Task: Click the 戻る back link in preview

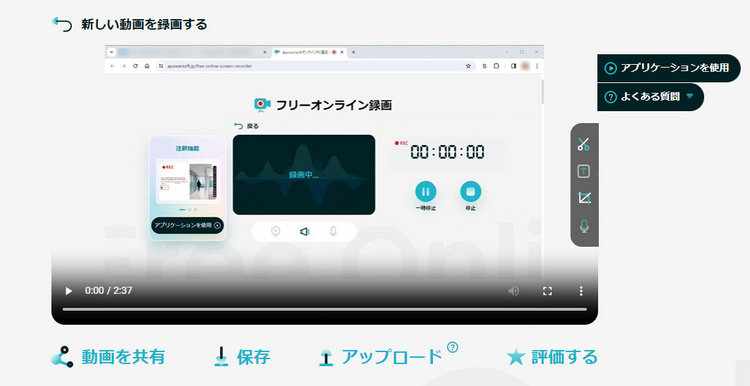Action: tap(246, 126)
